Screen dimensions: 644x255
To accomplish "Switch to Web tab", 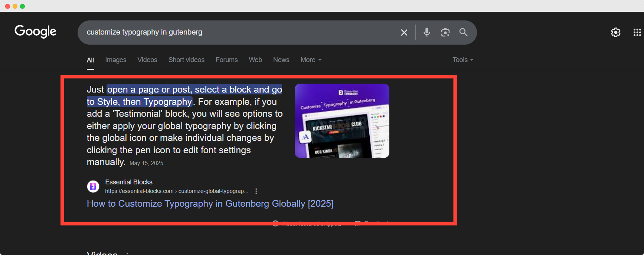I will coord(255,60).
